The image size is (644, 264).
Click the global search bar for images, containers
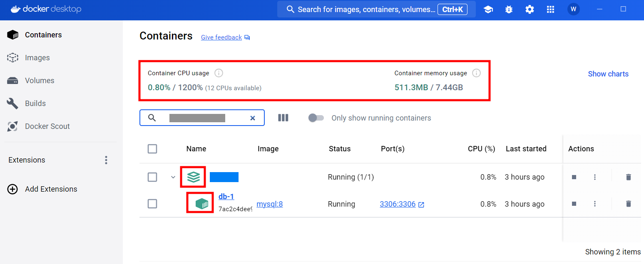click(376, 9)
